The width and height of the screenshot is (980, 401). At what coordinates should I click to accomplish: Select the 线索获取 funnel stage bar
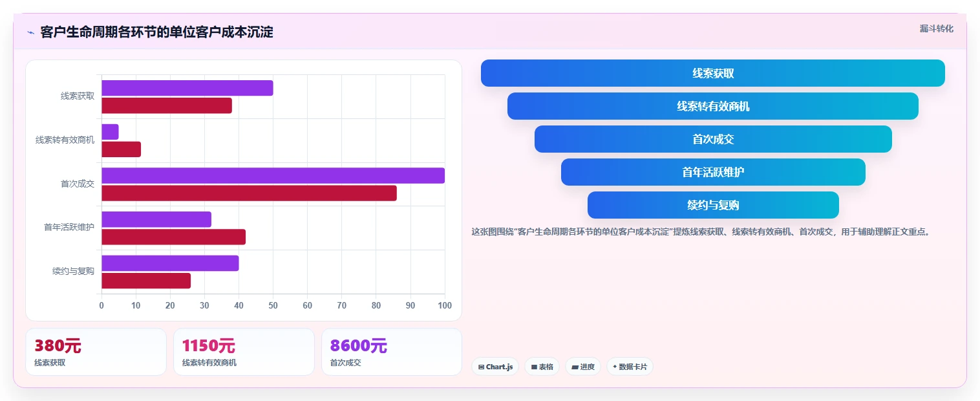click(712, 73)
